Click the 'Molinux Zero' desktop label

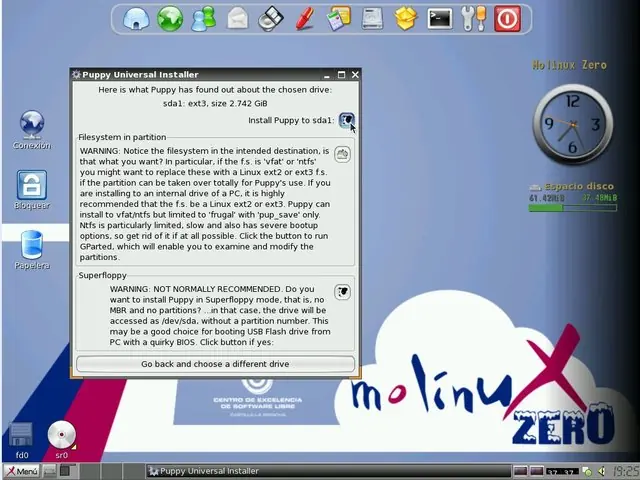click(x=569, y=65)
